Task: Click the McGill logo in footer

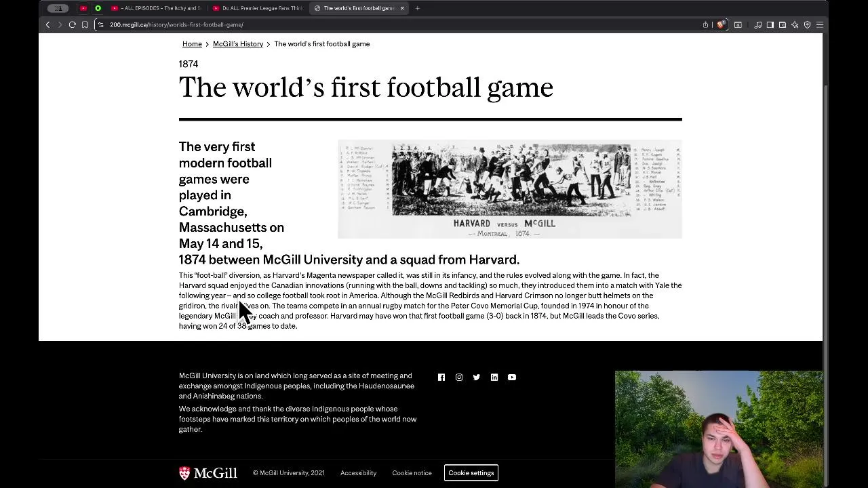Action: (208, 473)
